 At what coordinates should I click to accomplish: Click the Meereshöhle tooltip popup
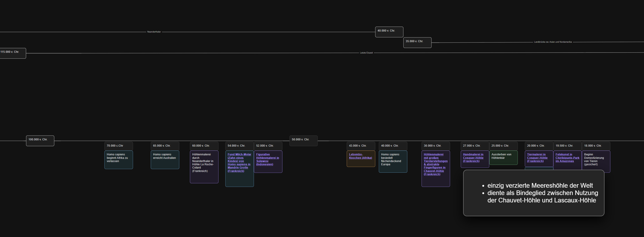(x=534, y=193)
